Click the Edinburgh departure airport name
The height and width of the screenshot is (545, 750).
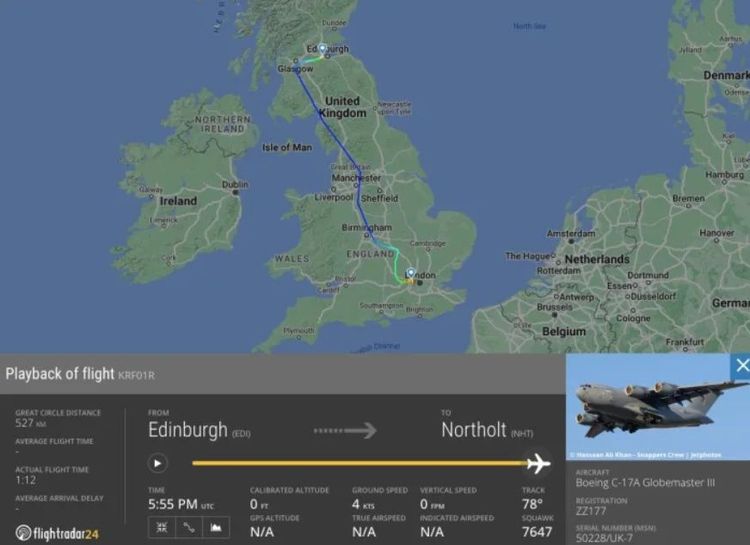point(188,430)
